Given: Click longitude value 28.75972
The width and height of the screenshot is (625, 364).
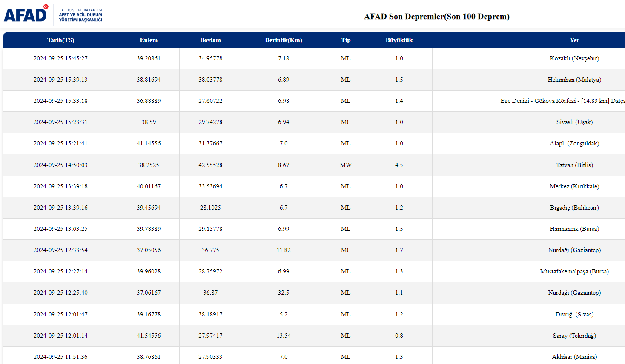Looking at the screenshot, I should 210,271.
